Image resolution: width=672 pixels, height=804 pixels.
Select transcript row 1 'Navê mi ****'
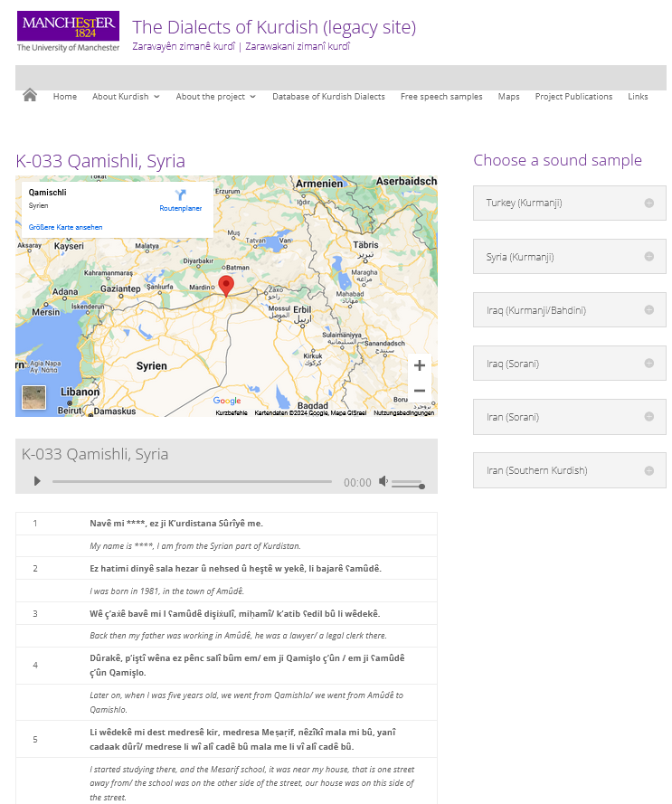[x=176, y=524]
